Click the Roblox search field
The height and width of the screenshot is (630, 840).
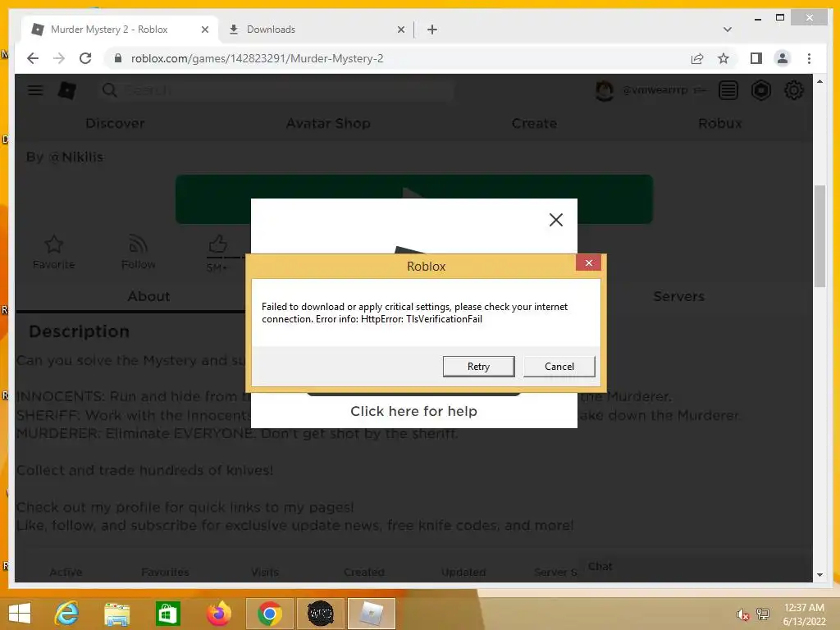coord(276,90)
